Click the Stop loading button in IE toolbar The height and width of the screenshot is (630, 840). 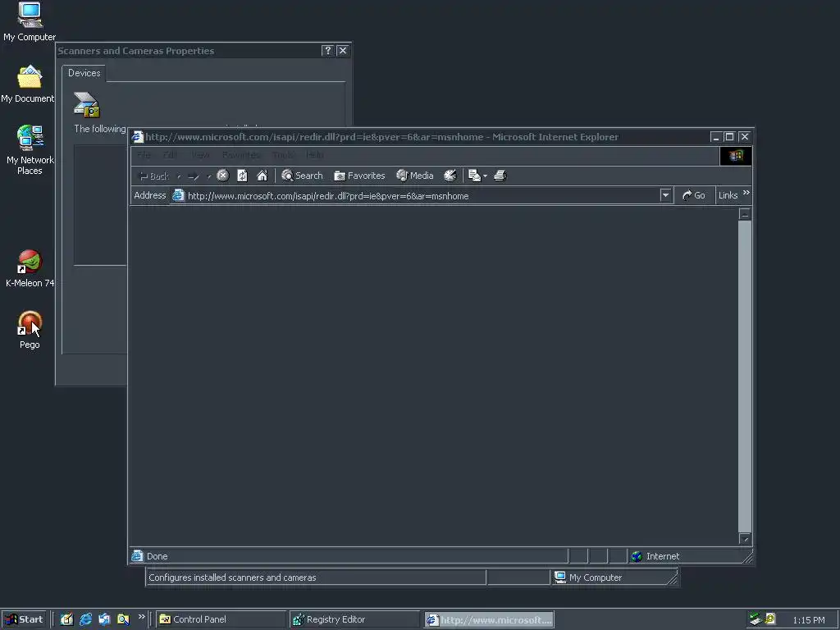tap(223, 176)
